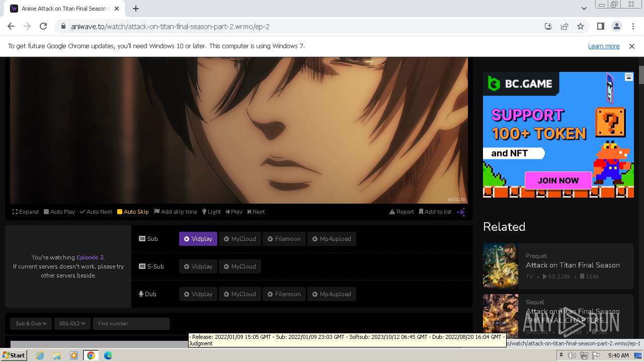
Task: Add this anime to list
Action: [x=435, y=212]
